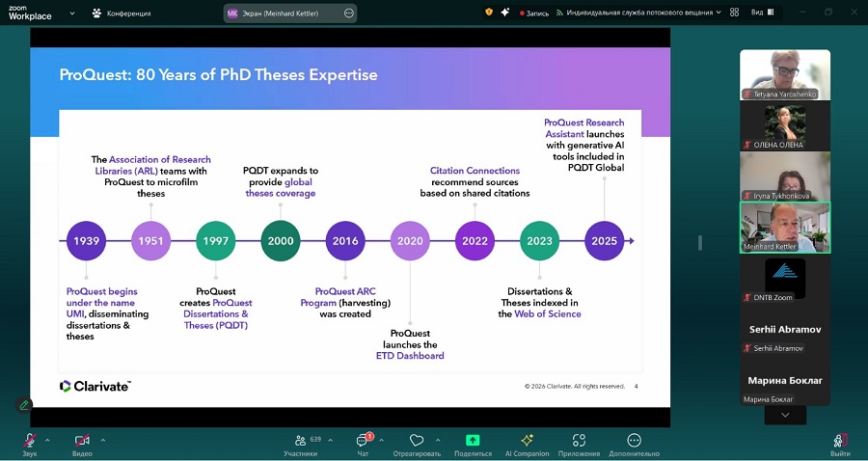Select Serhii Abramov participant tile
Image resolution: width=868 pixels, height=461 pixels.
(x=785, y=331)
